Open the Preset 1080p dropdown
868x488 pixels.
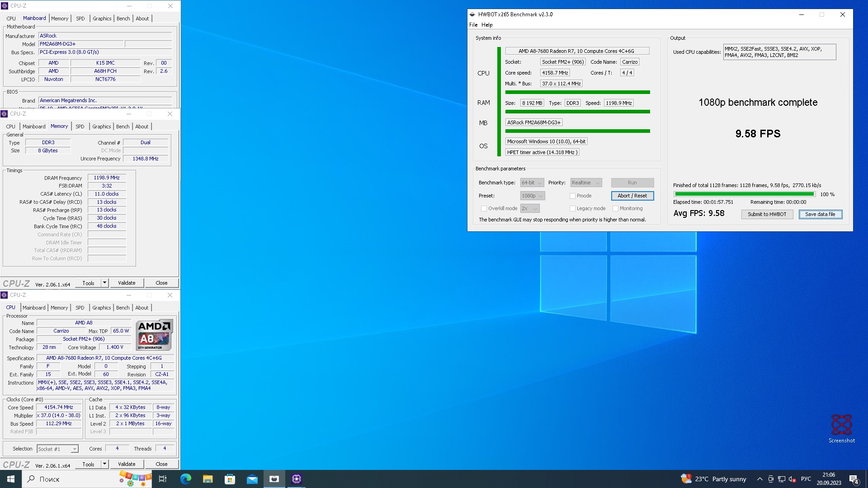point(532,196)
